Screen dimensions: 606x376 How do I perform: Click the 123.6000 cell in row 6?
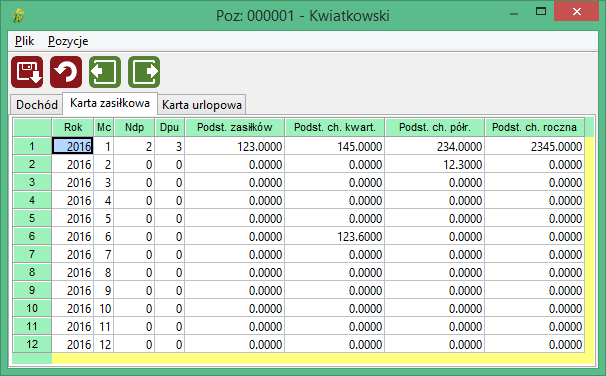click(x=335, y=236)
